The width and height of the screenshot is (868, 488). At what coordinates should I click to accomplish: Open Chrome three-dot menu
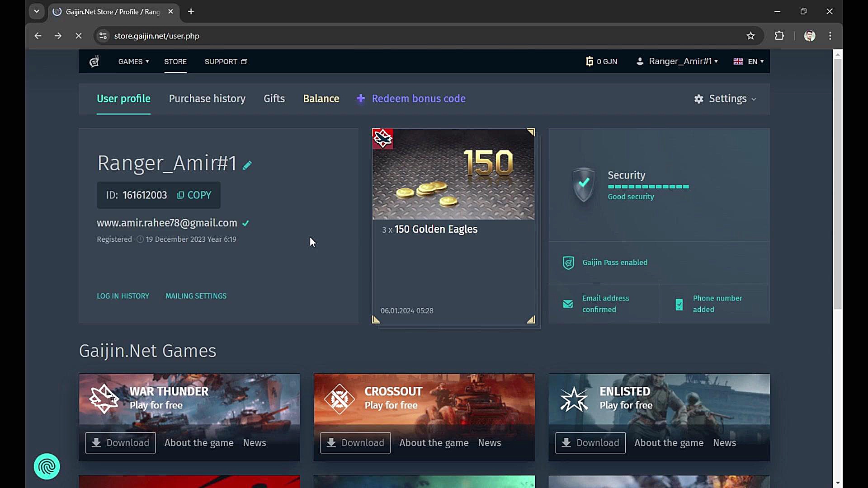830,36
